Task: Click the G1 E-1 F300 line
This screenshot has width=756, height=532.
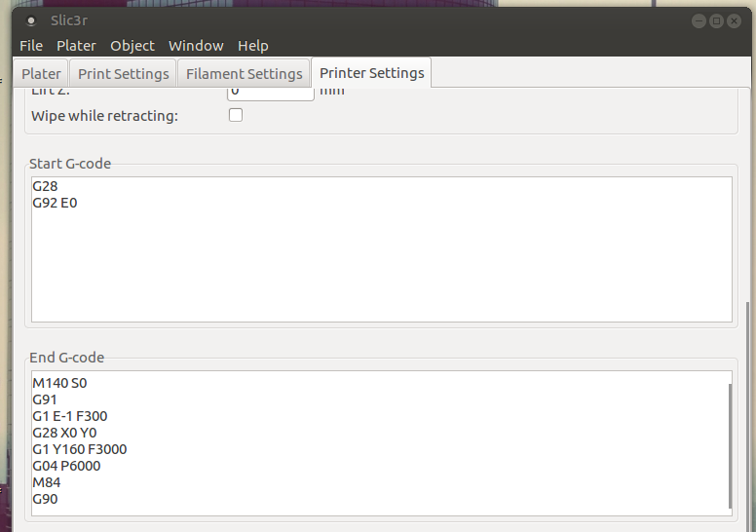Action: (69, 416)
